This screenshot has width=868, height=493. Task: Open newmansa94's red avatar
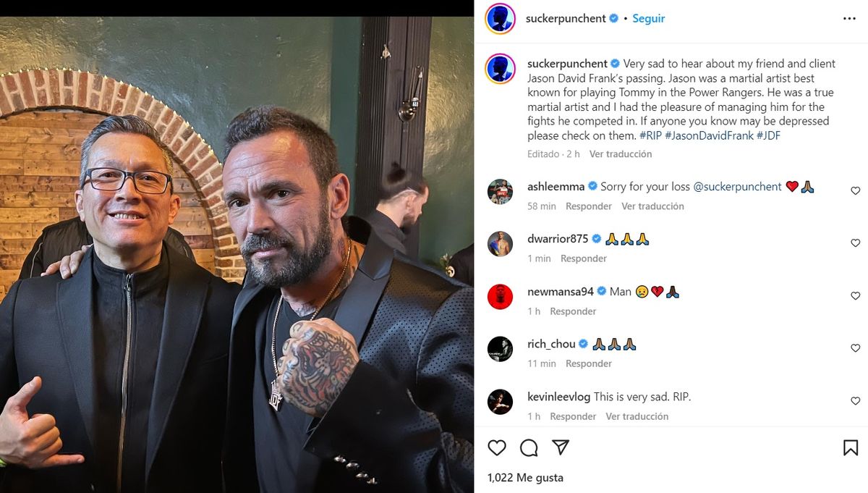[500, 297]
